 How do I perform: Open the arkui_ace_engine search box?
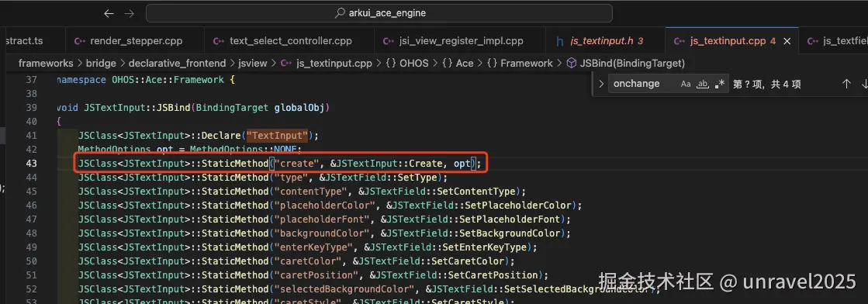[x=379, y=13]
